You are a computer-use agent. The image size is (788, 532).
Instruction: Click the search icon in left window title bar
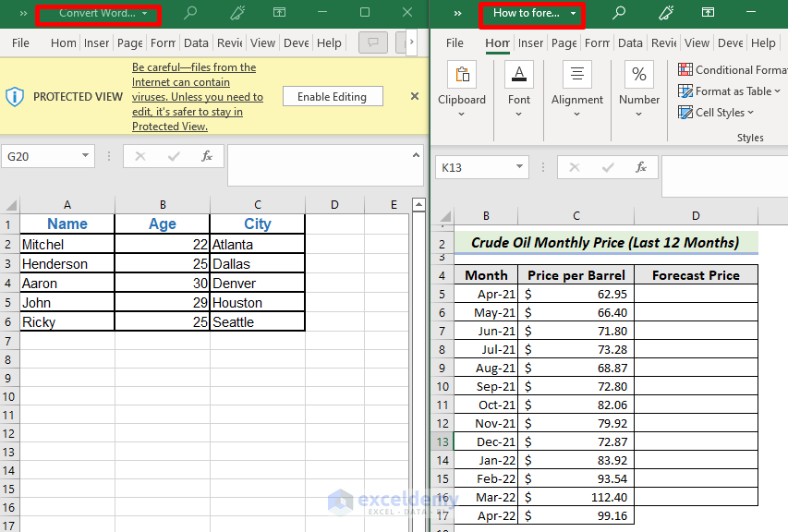click(190, 13)
